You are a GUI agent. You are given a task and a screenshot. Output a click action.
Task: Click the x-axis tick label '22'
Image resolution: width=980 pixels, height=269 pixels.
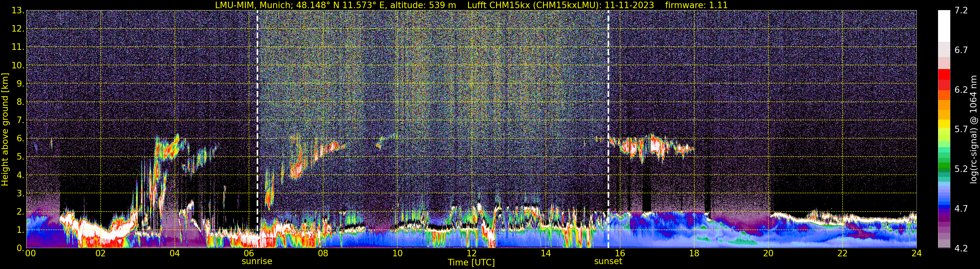(842, 253)
